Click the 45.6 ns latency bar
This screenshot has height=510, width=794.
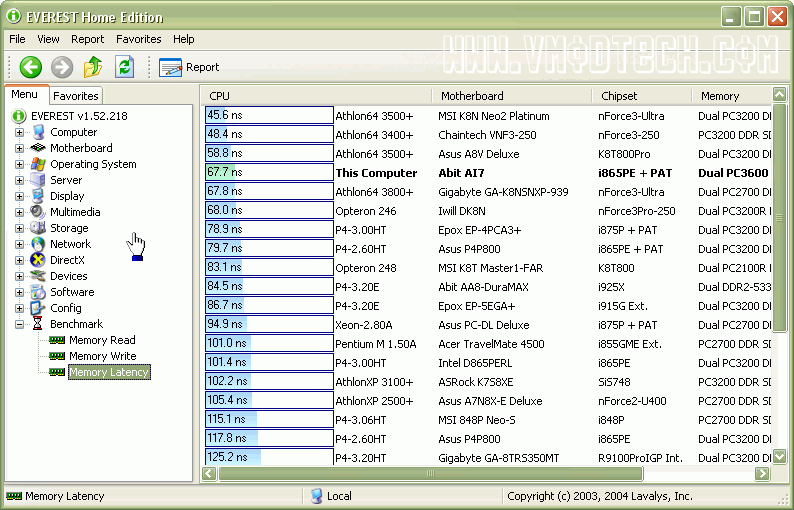coord(269,115)
